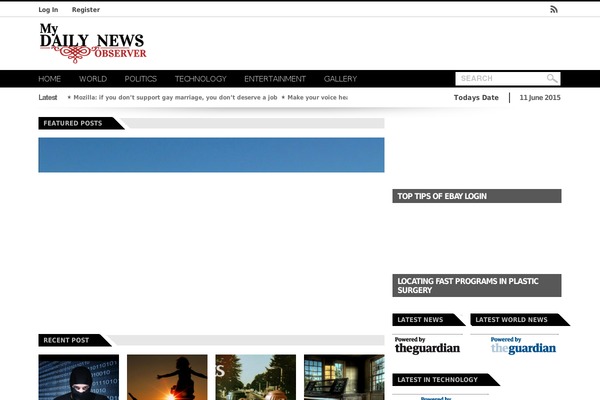Select the Latest News tab

click(429, 320)
